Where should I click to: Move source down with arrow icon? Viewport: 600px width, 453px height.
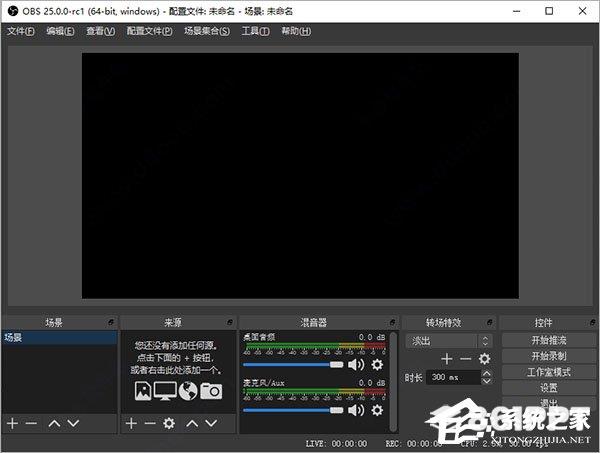coord(211,423)
